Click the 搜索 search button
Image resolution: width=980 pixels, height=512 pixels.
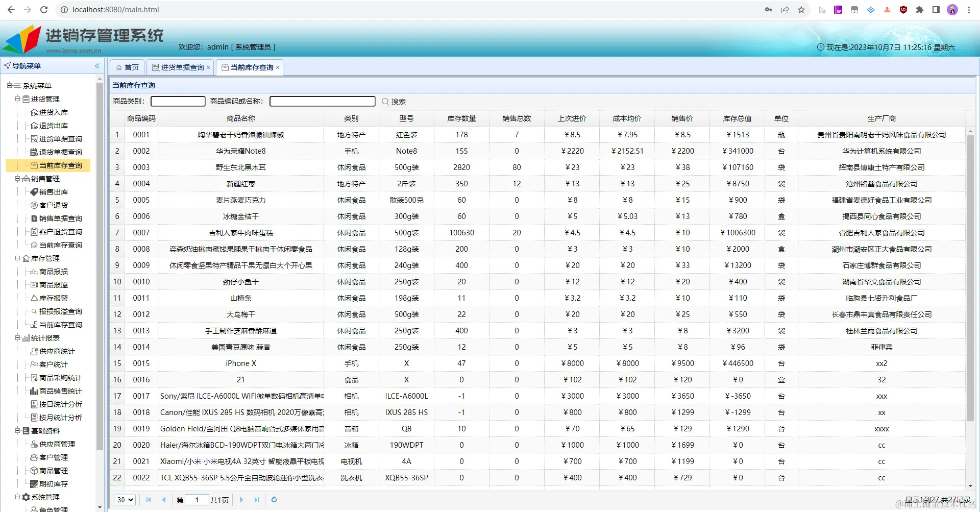coord(394,102)
